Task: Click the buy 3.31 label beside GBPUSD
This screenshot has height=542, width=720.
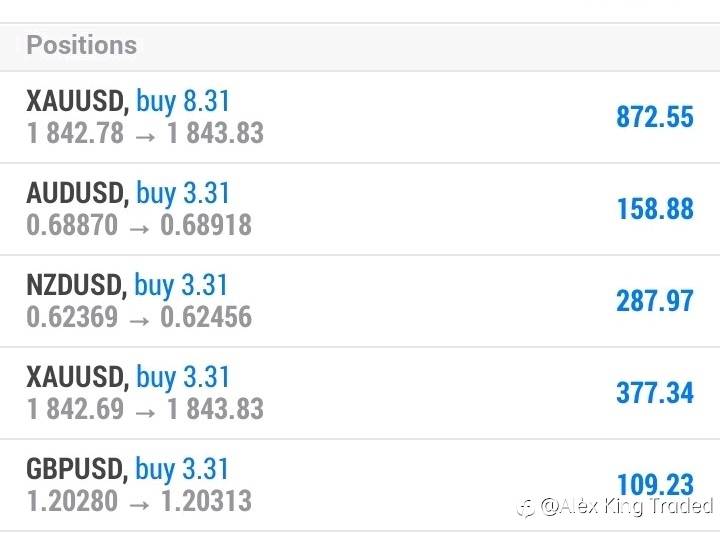Action: (x=183, y=469)
